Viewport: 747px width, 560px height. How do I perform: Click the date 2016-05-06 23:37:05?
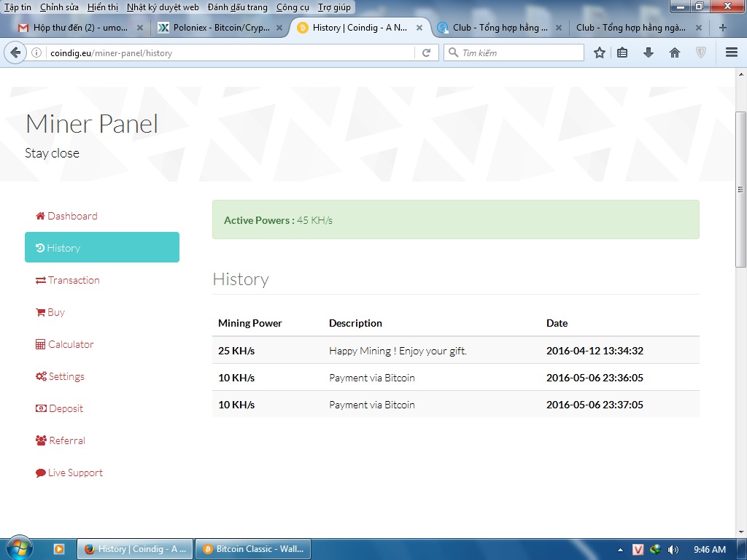click(x=595, y=405)
